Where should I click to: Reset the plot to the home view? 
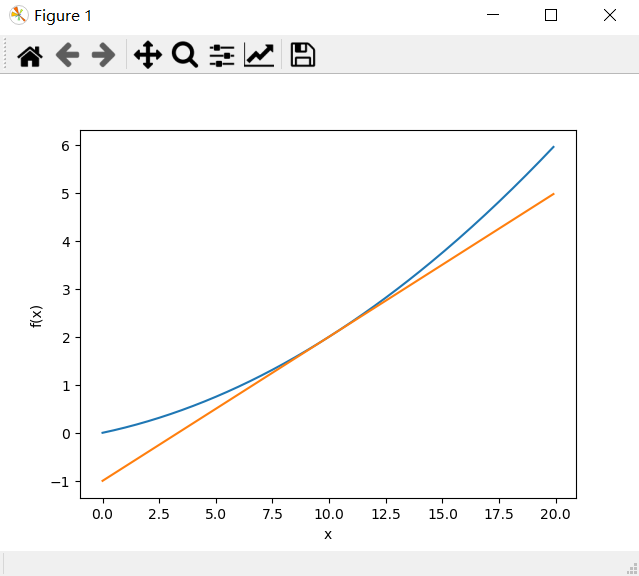tap(30, 55)
